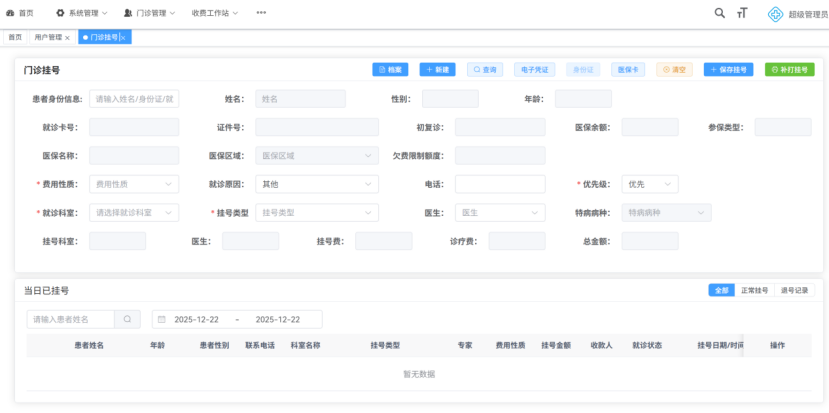
Task: Select the 全部 filter toggle
Action: click(720, 290)
